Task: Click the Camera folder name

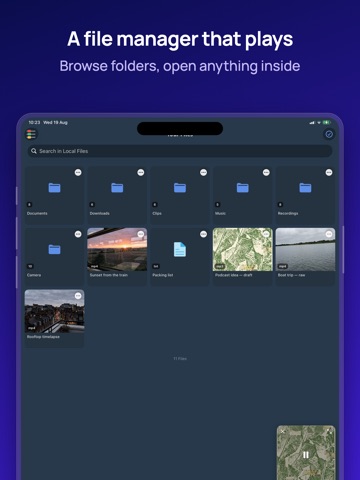Action: point(34,275)
